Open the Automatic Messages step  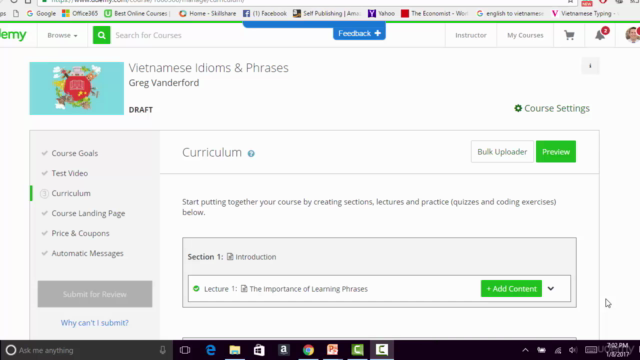pyautogui.click(x=87, y=253)
